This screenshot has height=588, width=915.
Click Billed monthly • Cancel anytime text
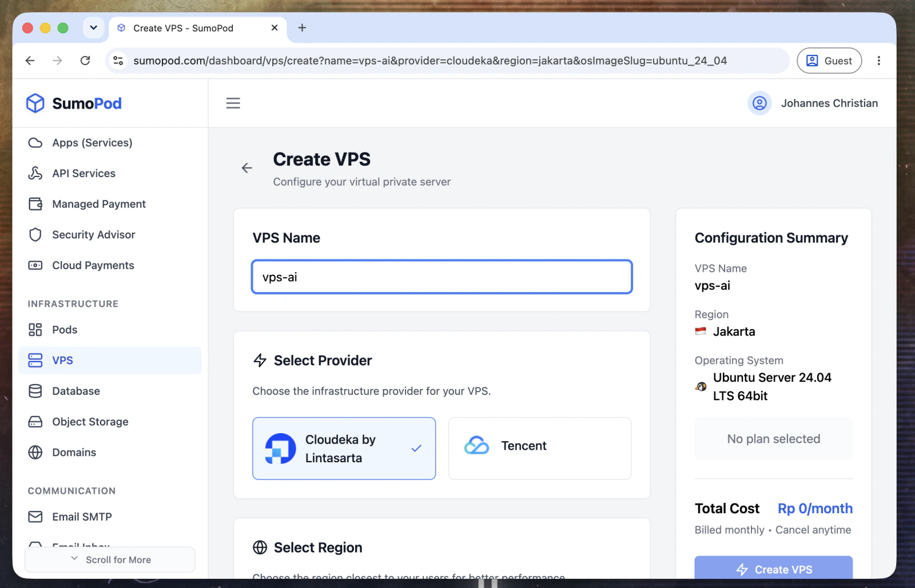point(773,530)
